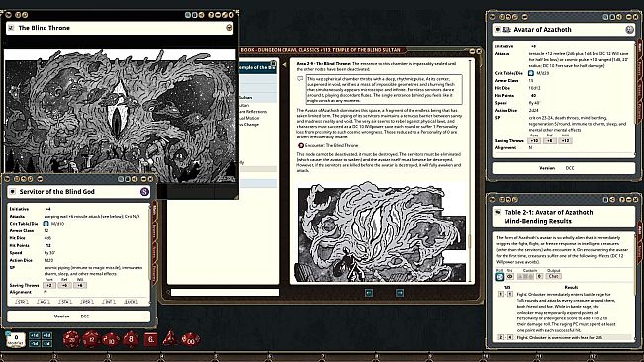
Task: Click Servitor's Will saving throw box
Action: click(x=80, y=285)
